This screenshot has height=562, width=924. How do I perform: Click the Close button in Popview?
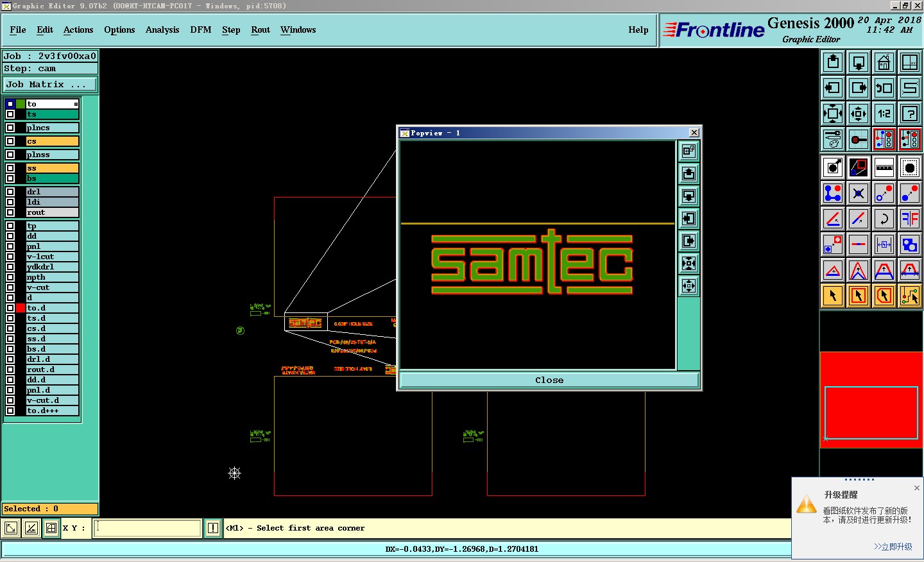[549, 380]
